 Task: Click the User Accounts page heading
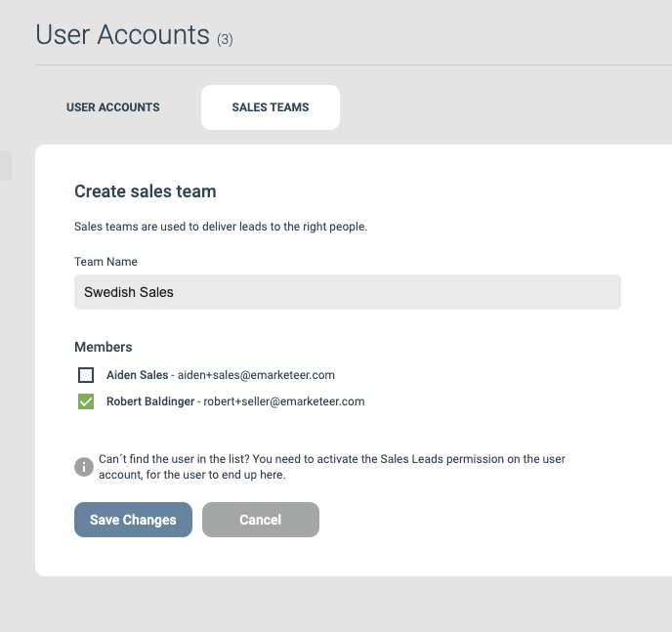coord(122,35)
